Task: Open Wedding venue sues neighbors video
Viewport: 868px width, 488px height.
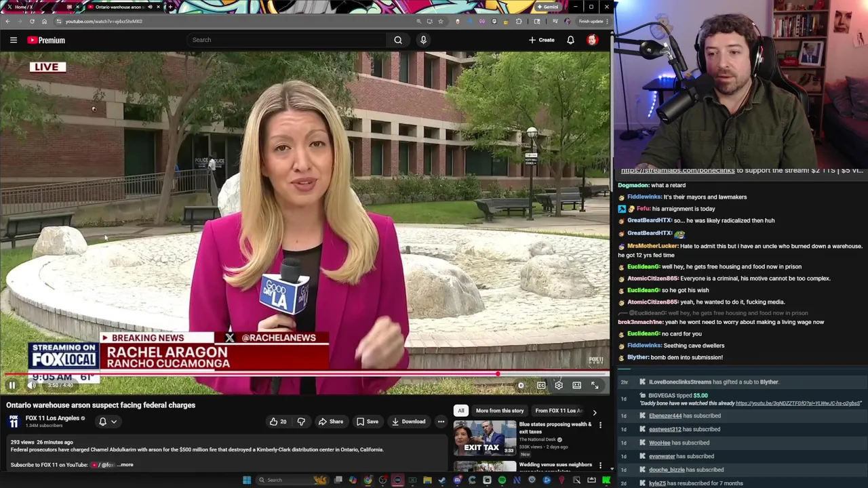Action: [555, 465]
